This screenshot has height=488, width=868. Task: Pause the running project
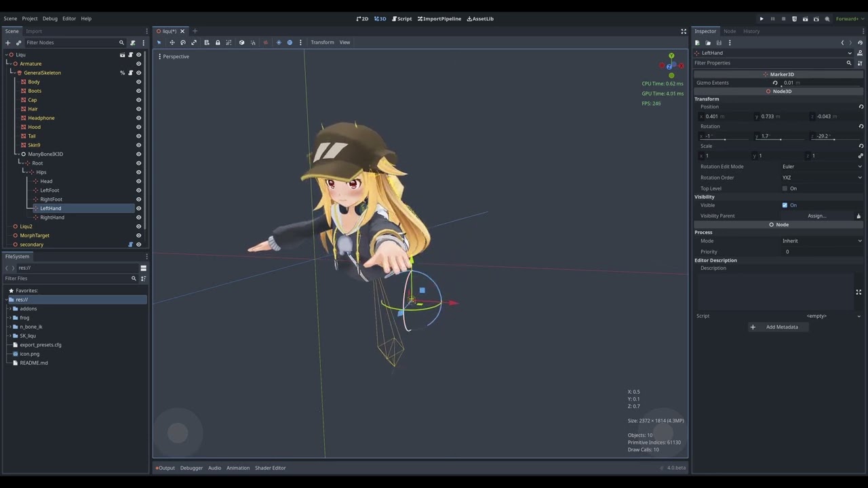772,19
